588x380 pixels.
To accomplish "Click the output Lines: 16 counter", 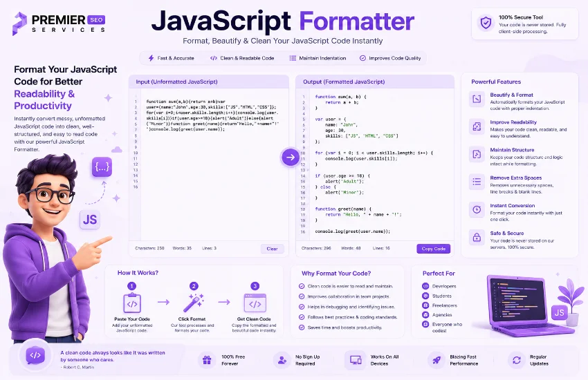I will pos(381,248).
